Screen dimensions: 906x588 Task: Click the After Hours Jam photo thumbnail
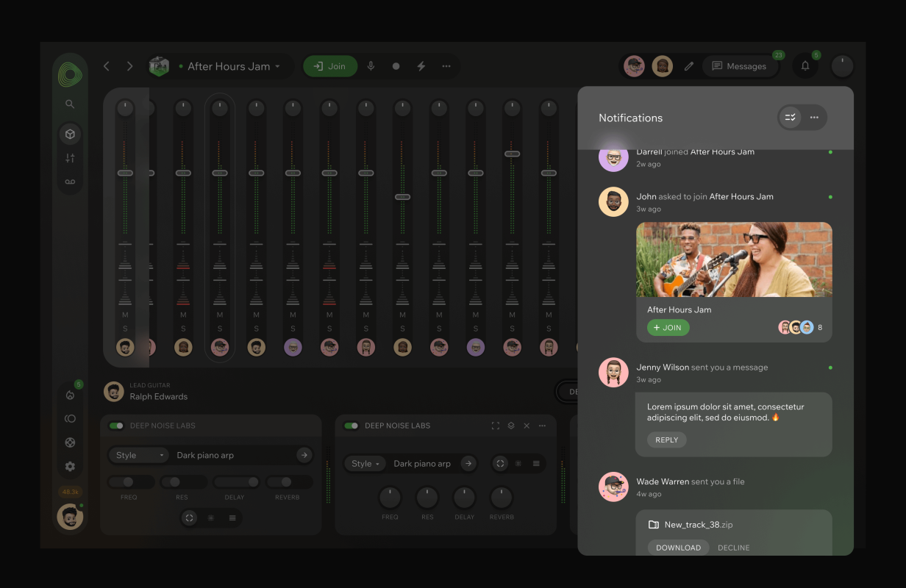click(x=734, y=259)
